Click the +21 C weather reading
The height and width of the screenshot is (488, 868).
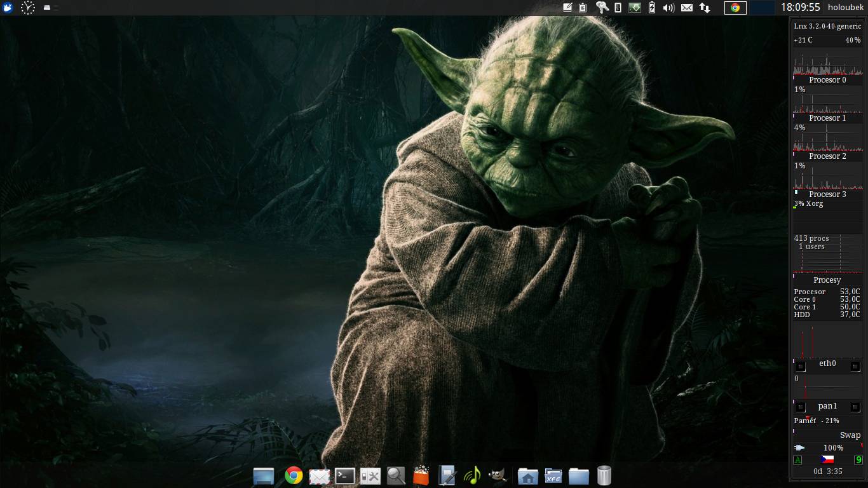(803, 40)
